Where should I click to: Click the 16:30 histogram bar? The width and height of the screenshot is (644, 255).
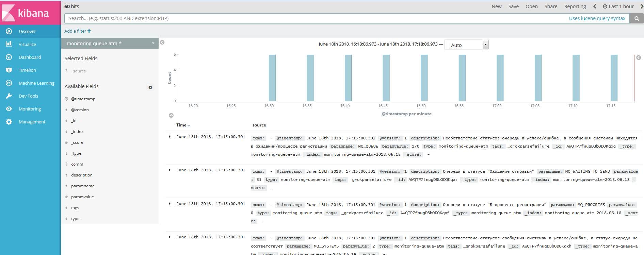(x=272, y=78)
